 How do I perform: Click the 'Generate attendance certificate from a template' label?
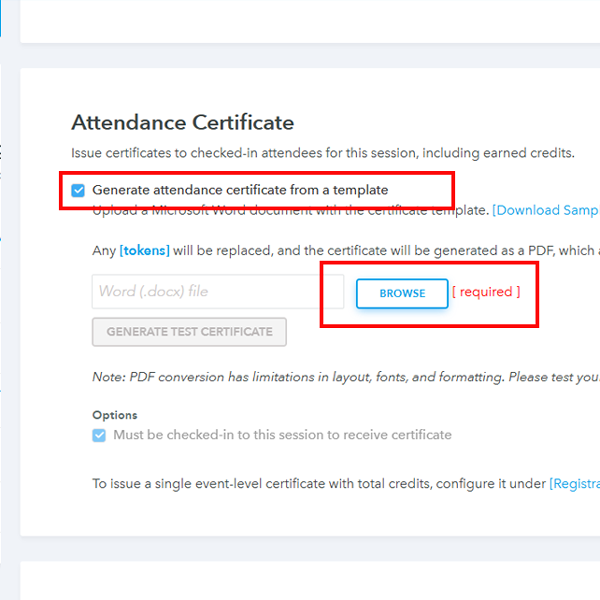(240, 190)
